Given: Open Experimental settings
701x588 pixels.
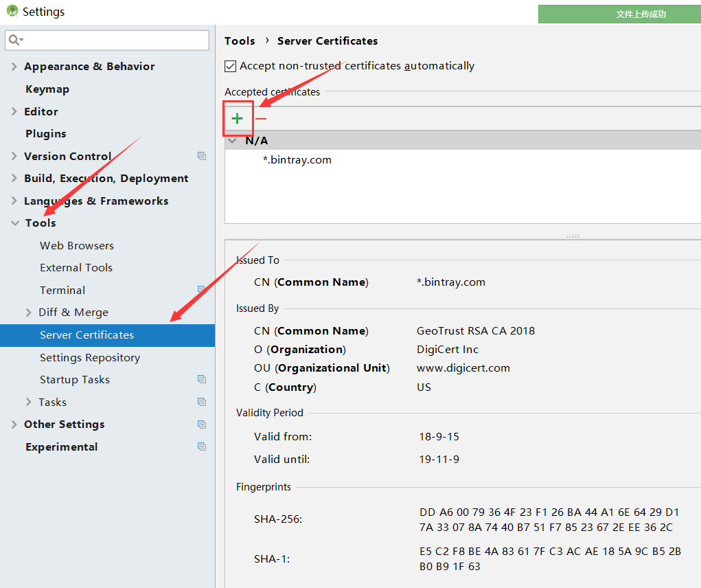Looking at the screenshot, I should [61, 446].
